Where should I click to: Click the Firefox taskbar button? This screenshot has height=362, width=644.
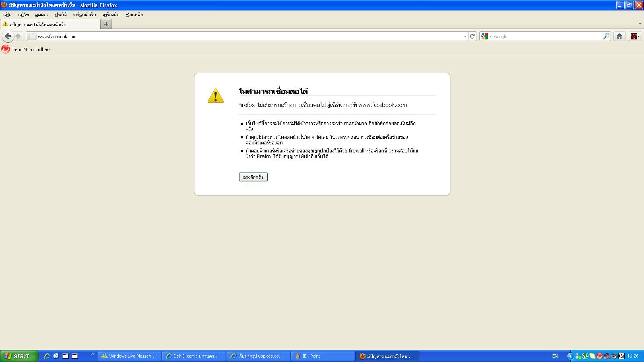387,356
